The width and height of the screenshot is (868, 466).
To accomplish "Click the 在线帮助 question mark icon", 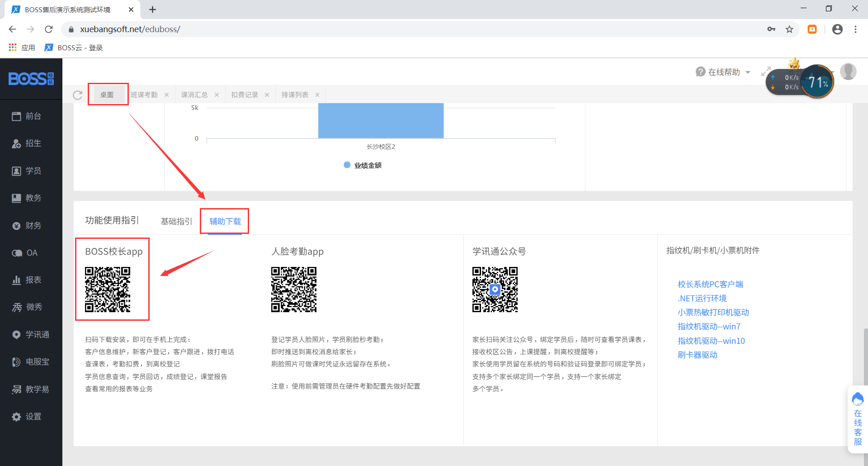I will [700, 72].
